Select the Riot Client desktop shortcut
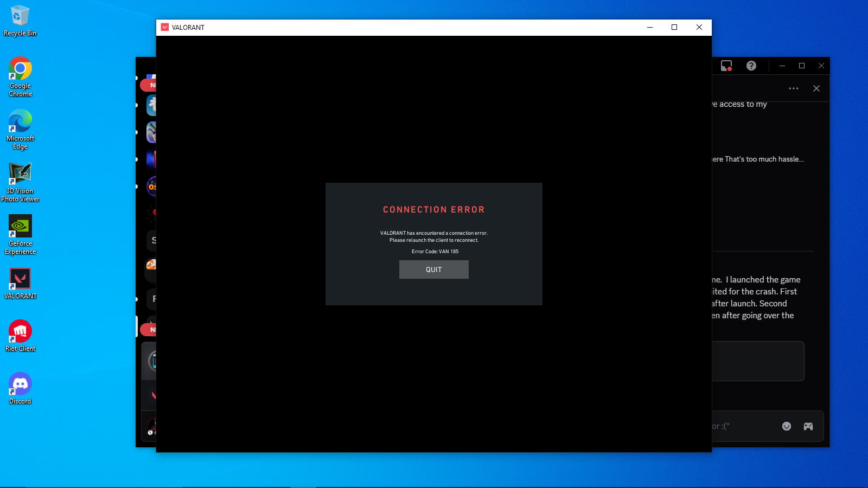This screenshot has width=868, height=488. point(20,336)
